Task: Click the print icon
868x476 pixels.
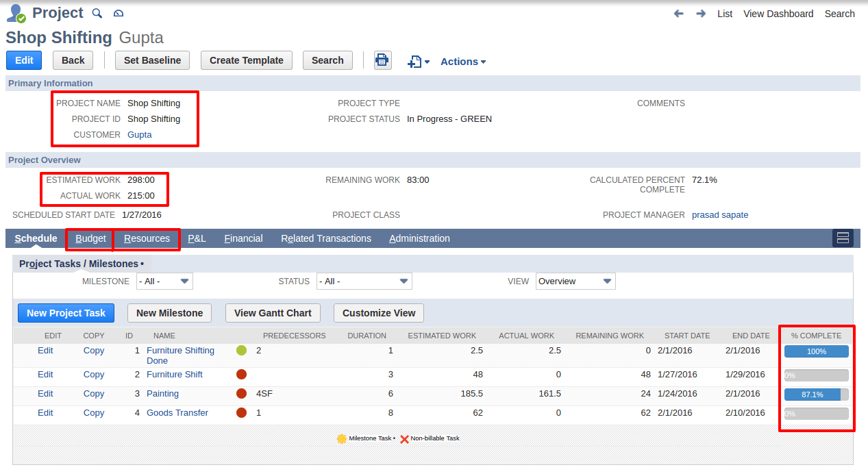Action: pos(382,60)
